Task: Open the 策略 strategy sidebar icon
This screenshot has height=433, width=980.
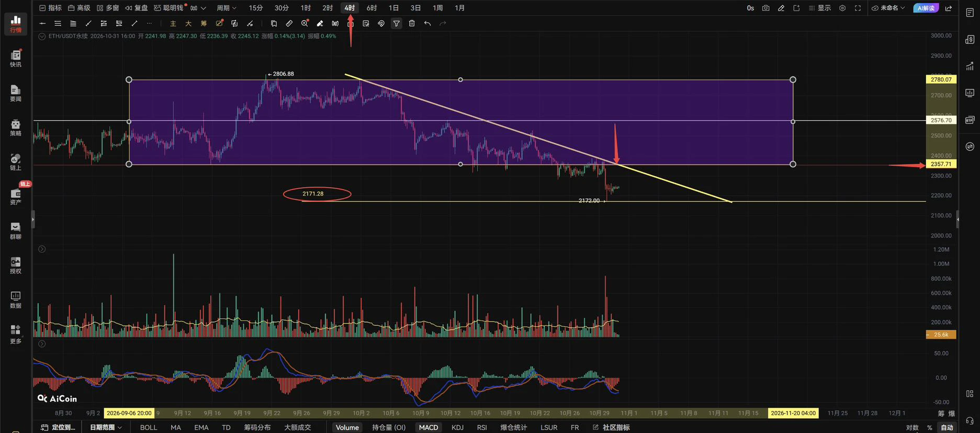Action: 16,127
